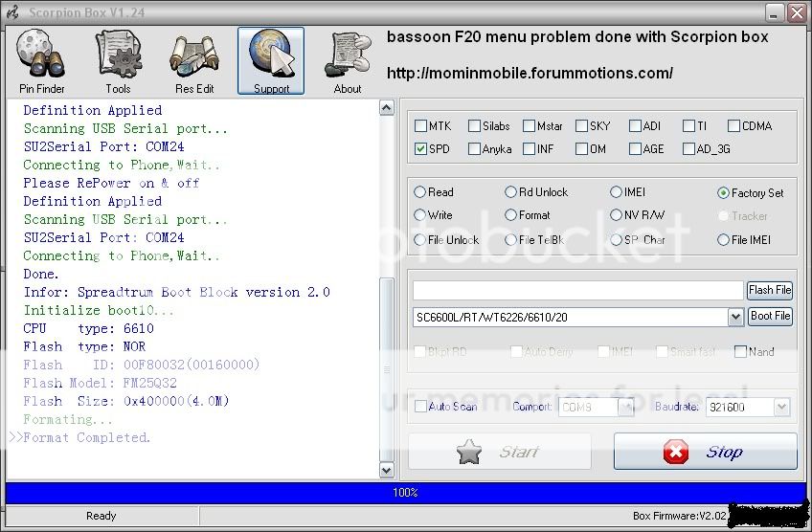The image size is (812, 532).
Task: Click the Flash File button
Action: pos(770,290)
